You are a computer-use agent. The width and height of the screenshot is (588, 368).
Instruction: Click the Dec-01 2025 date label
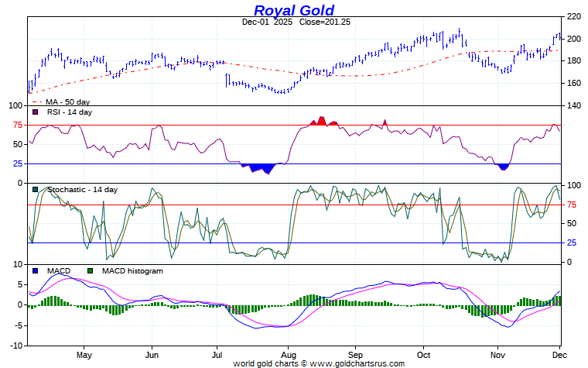tap(267, 22)
